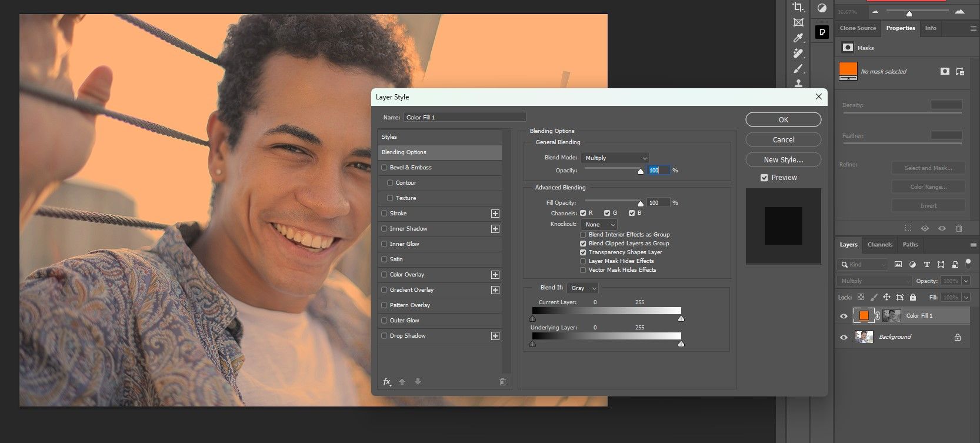Lock transparent pixels in Layers panel
The image size is (980, 443).
(x=861, y=298)
